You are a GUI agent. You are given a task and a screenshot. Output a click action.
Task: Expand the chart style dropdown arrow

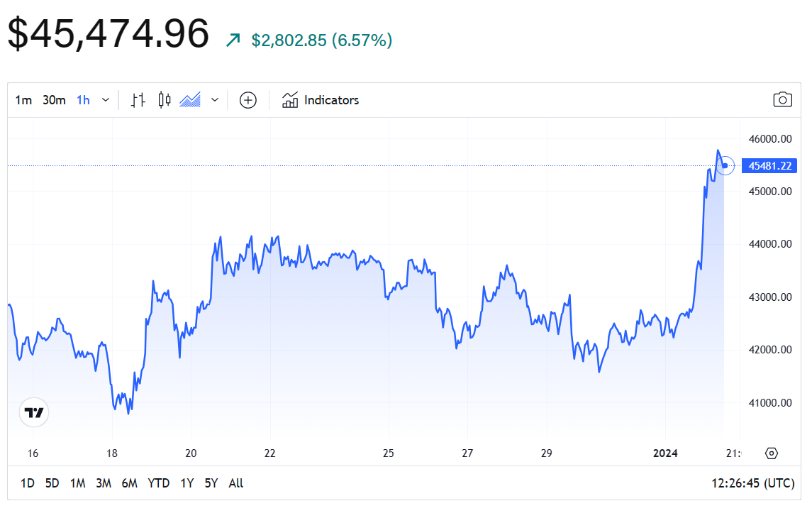(215, 100)
